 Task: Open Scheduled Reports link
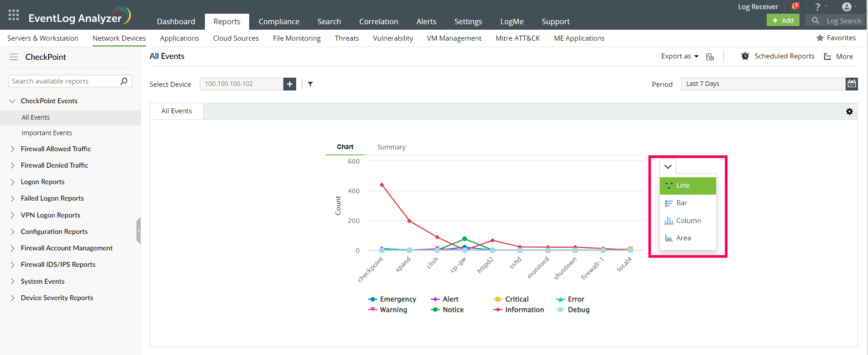pyautogui.click(x=784, y=56)
